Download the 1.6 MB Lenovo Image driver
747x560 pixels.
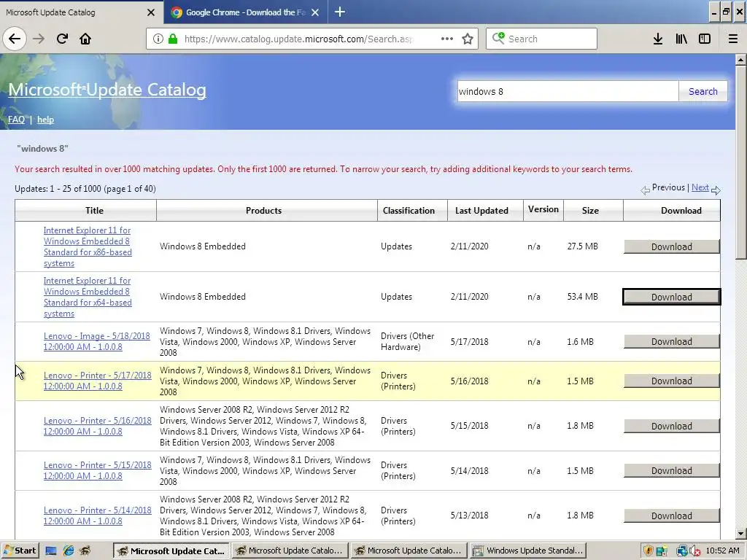pos(671,342)
